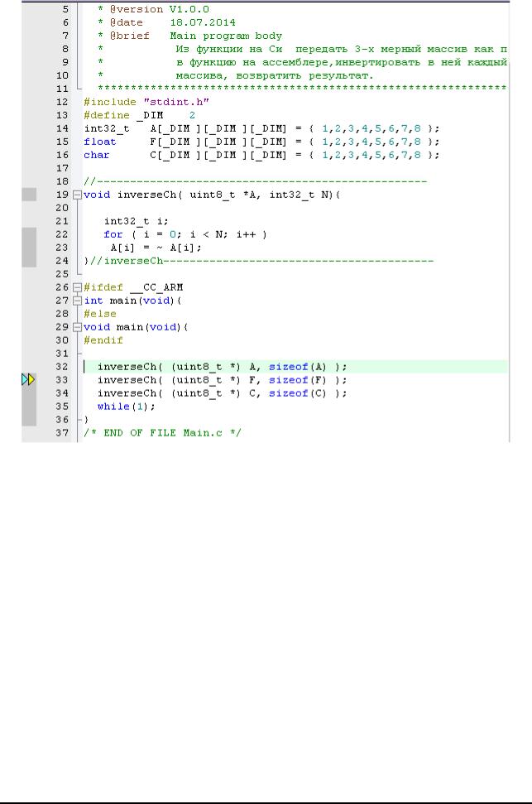Click the #define _DIM 2 line
This screenshot has height=804, width=532.
tap(139, 115)
